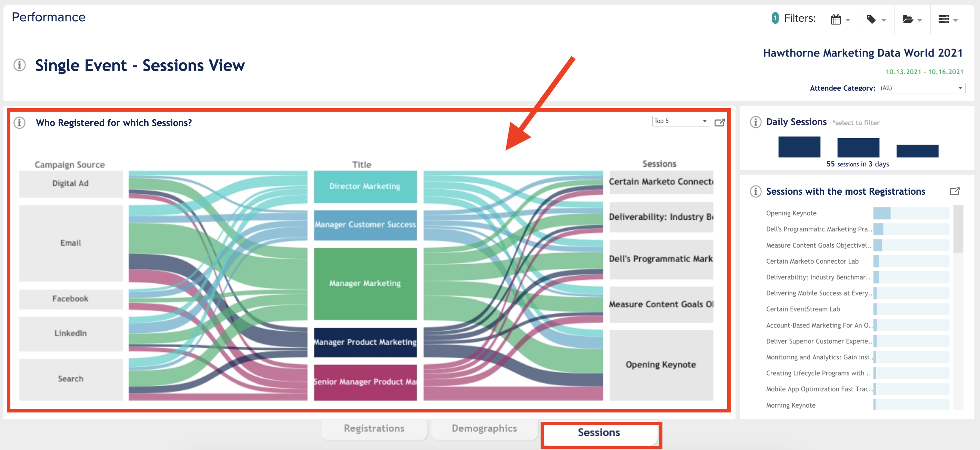Open the list view filter icon
This screenshot has height=450, width=980.
tap(943, 19)
